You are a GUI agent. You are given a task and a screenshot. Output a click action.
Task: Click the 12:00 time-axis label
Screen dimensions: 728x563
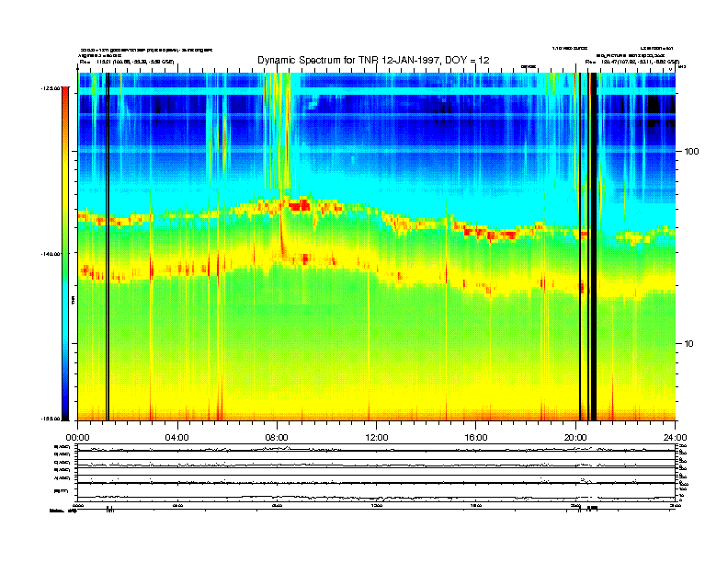click(377, 438)
